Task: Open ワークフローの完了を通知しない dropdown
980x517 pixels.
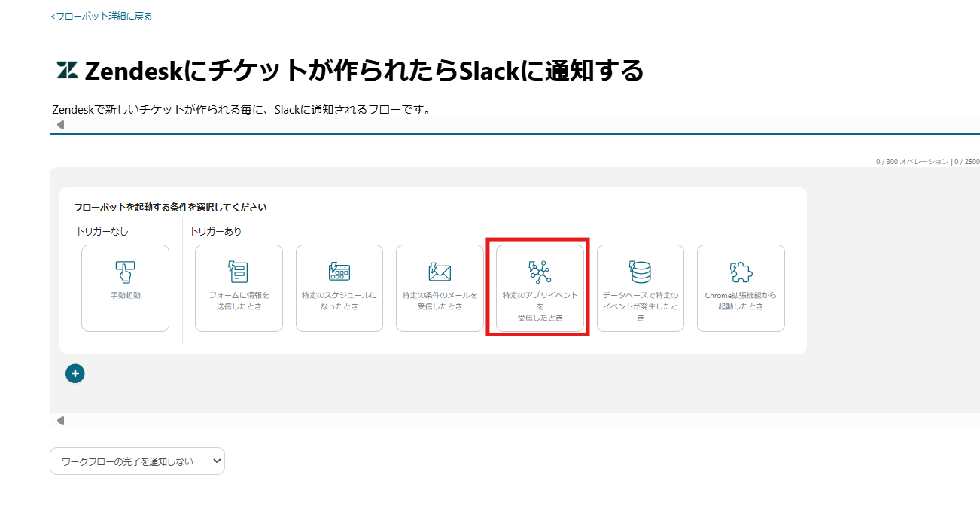Action: coord(137,461)
